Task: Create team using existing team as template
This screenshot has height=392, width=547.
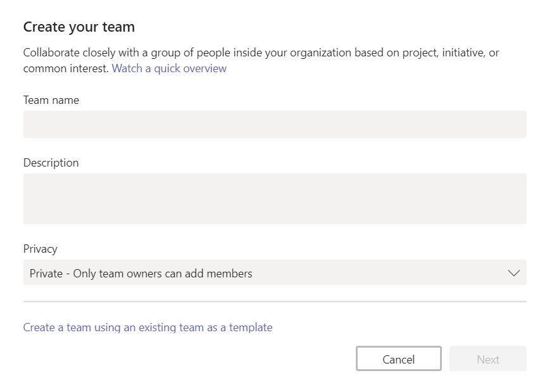Action: (148, 327)
